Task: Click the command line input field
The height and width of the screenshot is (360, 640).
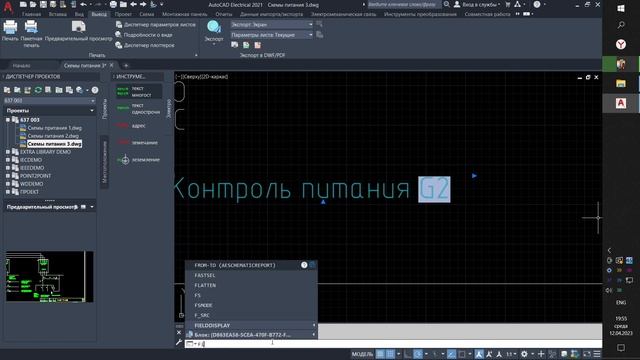Action: (393, 344)
